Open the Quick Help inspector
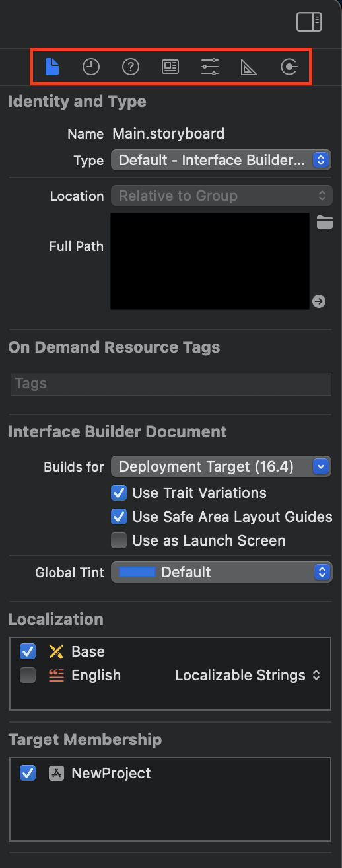 [x=131, y=67]
